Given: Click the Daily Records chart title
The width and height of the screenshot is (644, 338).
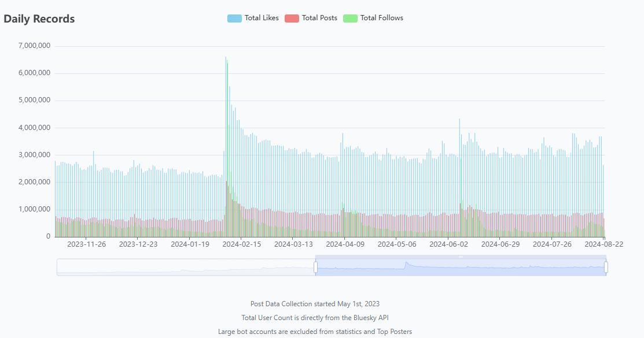Looking at the screenshot, I should (39, 18).
